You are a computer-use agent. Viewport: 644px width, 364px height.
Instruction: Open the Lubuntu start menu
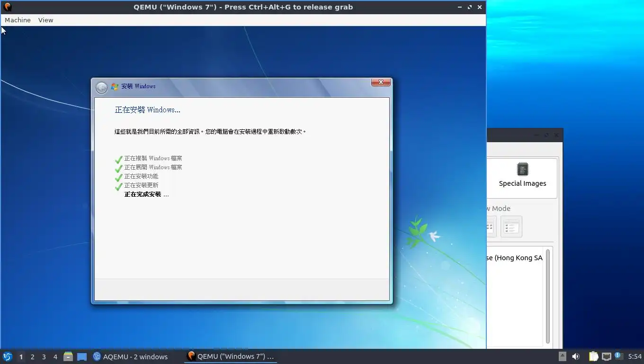(x=7, y=356)
